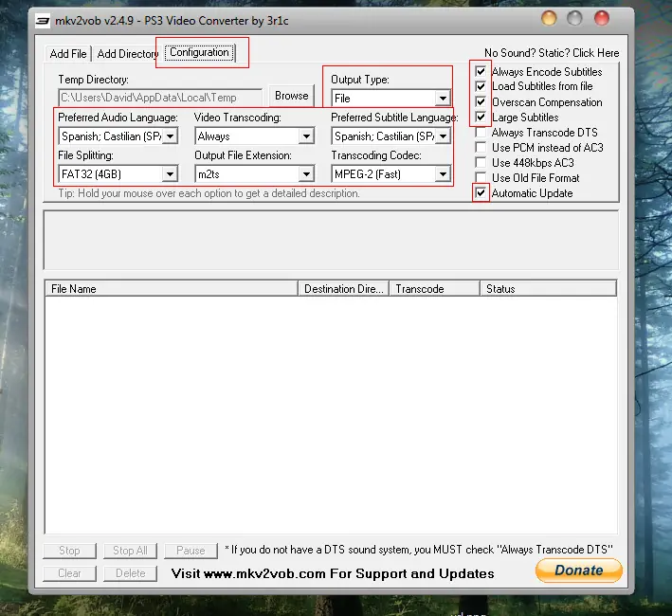Click the File Name column header

[172, 289]
